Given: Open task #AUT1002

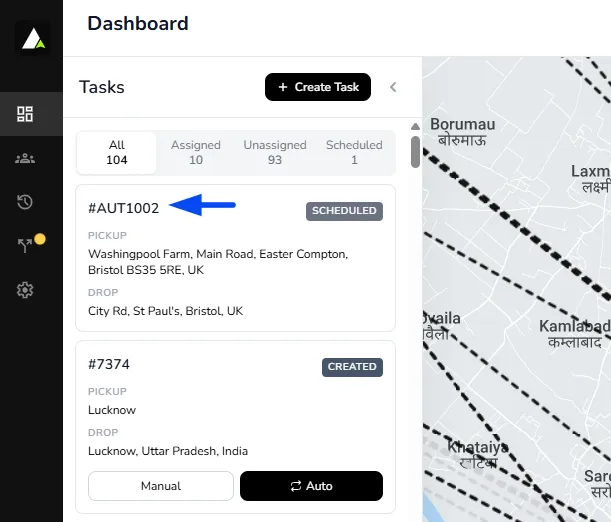Looking at the screenshot, I should (124, 208).
